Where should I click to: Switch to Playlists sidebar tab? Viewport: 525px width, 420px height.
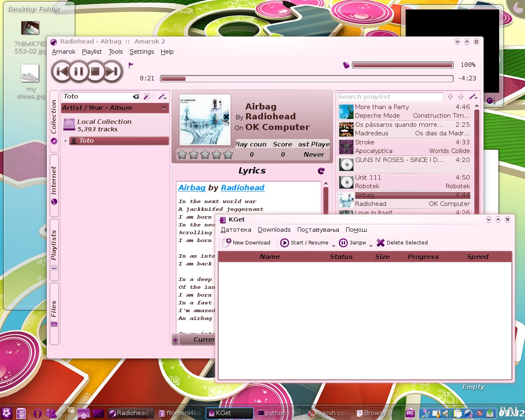[x=54, y=249]
